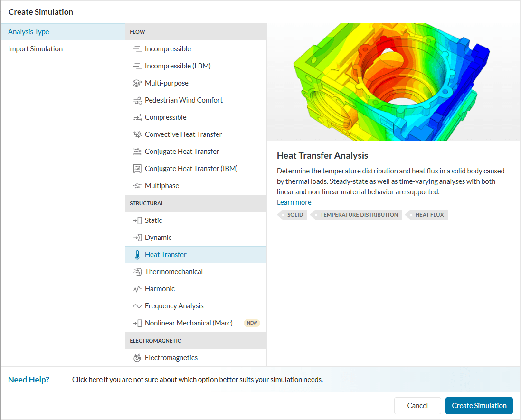Choose Nonlinear Mechanical (Marc) option
Image resolution: width=521 pixels, height=420 pixels.
point(189,323)
